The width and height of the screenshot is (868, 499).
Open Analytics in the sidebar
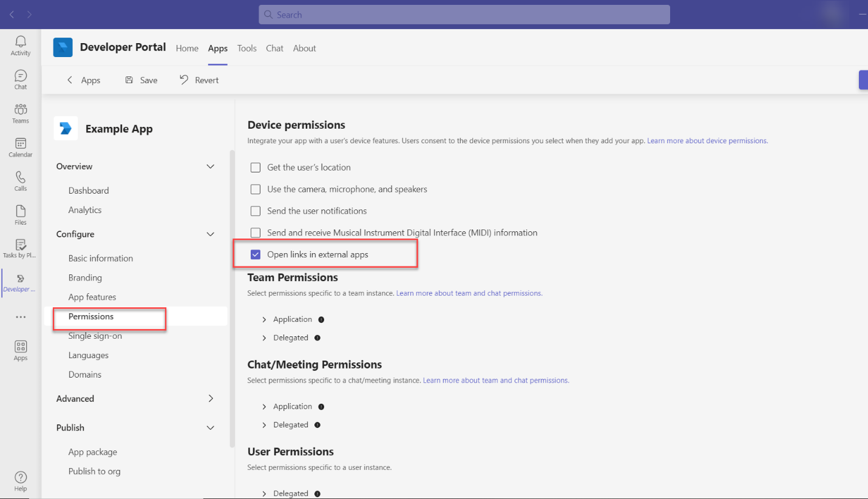coord(85,210)
